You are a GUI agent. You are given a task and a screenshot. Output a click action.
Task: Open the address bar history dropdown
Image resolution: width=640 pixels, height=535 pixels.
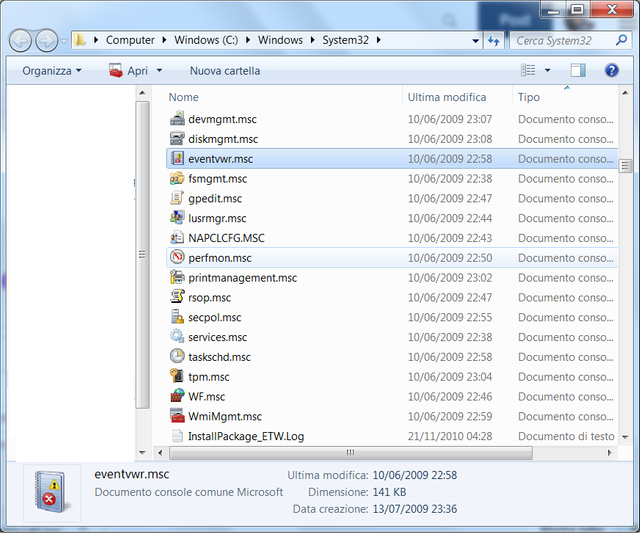(x=475, y=41)
